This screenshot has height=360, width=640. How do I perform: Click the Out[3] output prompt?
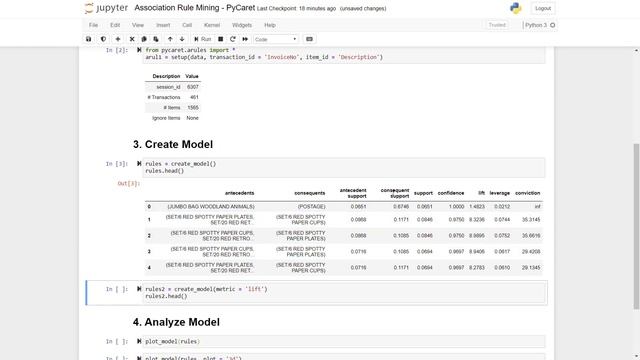[x=129, y=184]
